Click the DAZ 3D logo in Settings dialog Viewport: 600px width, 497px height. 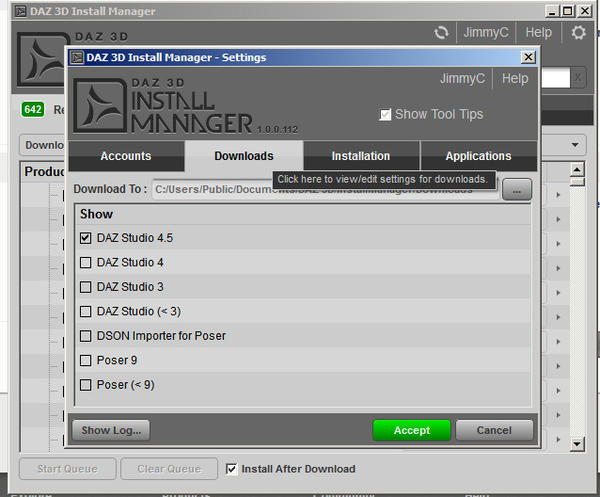(100, 105)
